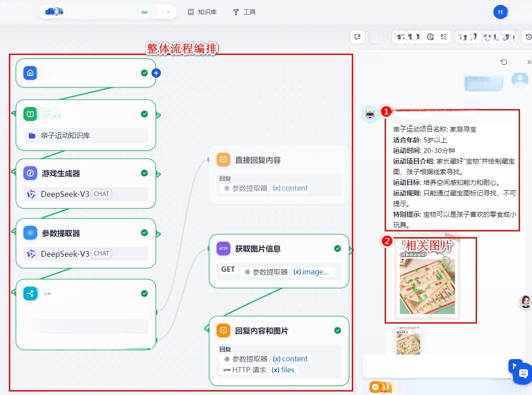Click the 运动时间 20-30分钟 line
The width and height of the screenshot is (532, 395).
tap(424, 151)
